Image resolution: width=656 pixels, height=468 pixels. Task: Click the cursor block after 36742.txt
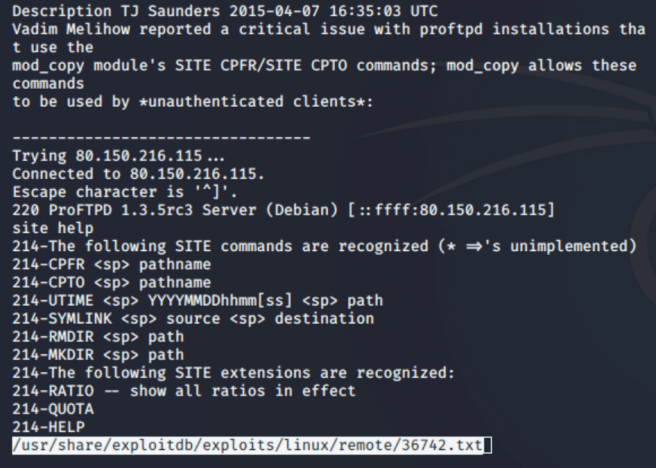pos(490,445)
